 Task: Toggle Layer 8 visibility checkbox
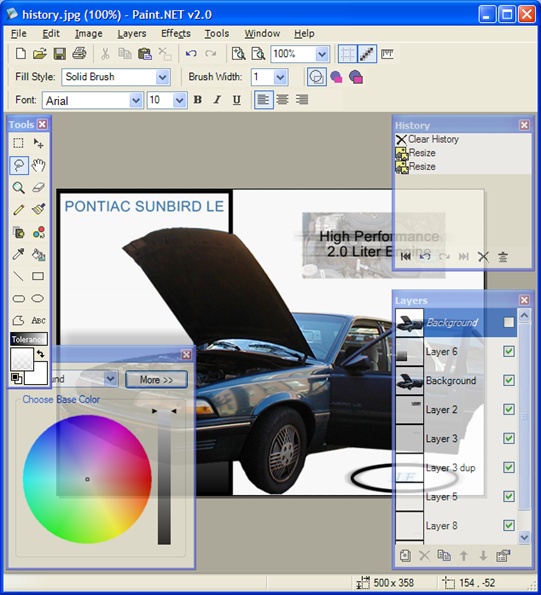coord(509,526)
